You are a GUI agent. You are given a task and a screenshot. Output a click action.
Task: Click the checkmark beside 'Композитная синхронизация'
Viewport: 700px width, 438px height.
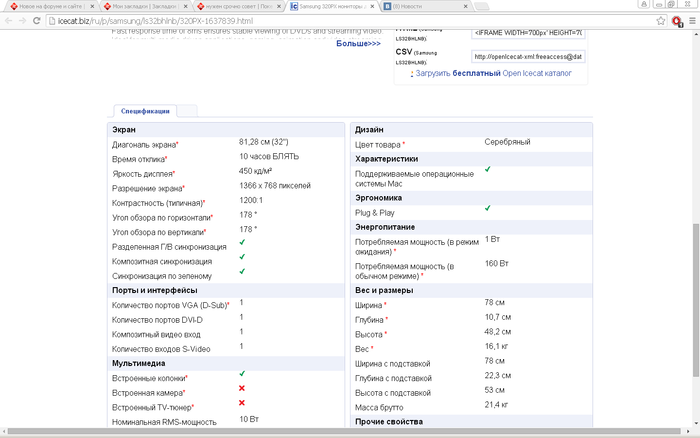[x=242, y=257]
